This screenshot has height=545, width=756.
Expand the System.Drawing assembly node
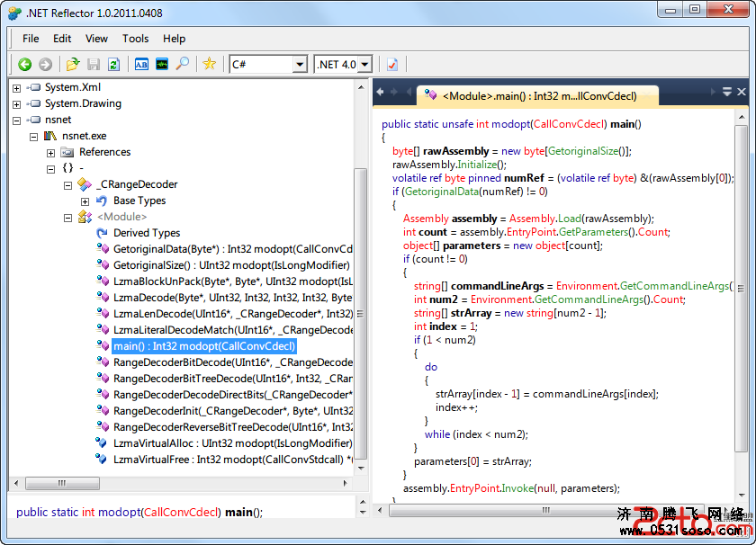click(16, 104)
